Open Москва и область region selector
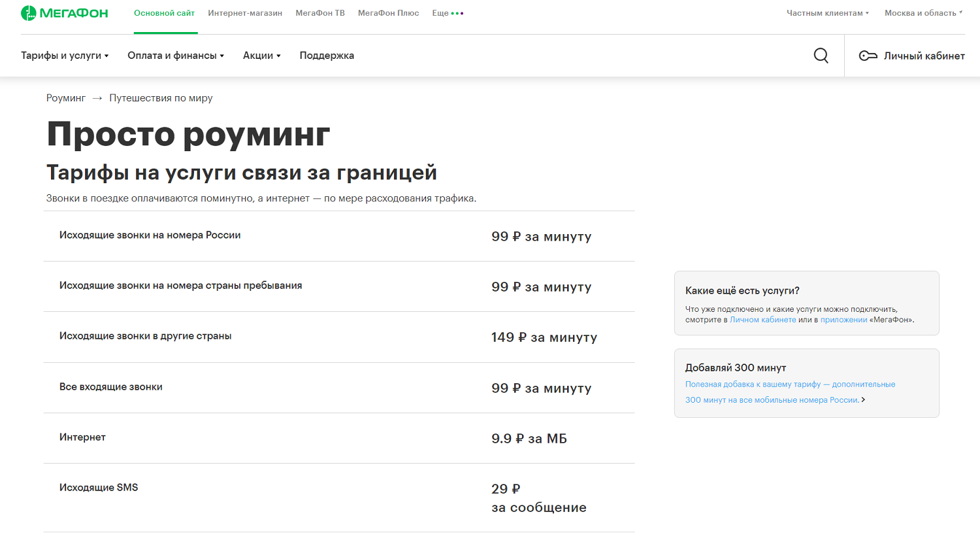Image resolution: width=980 pixels, height=546 pixels. click(923, 13)
